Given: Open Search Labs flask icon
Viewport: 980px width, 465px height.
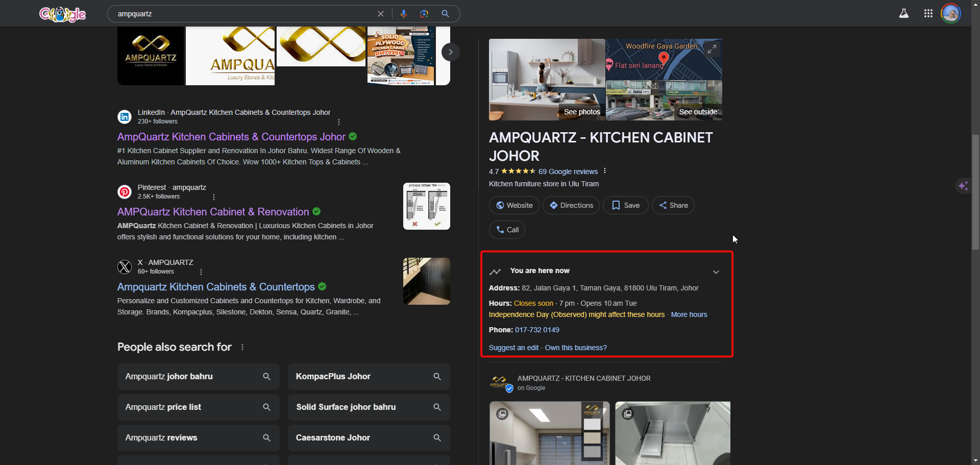Looking at the screenshot, I should coord(904,13).
